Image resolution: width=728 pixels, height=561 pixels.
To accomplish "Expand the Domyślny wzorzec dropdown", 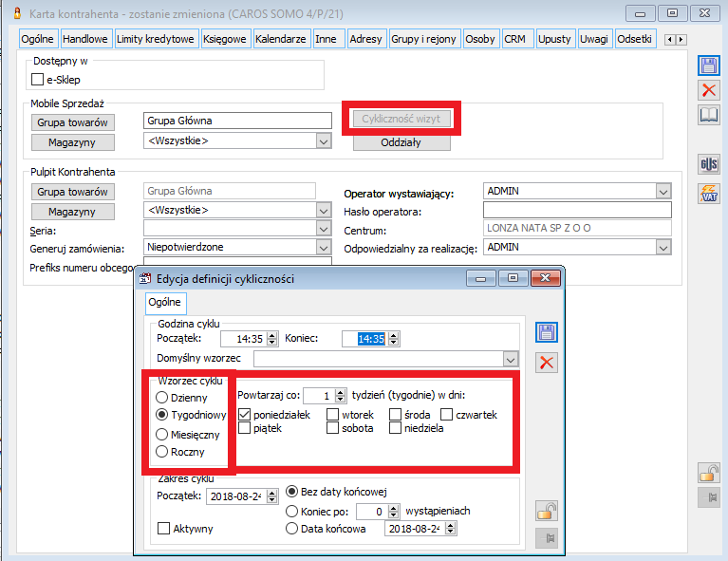I will click(511, 359).
